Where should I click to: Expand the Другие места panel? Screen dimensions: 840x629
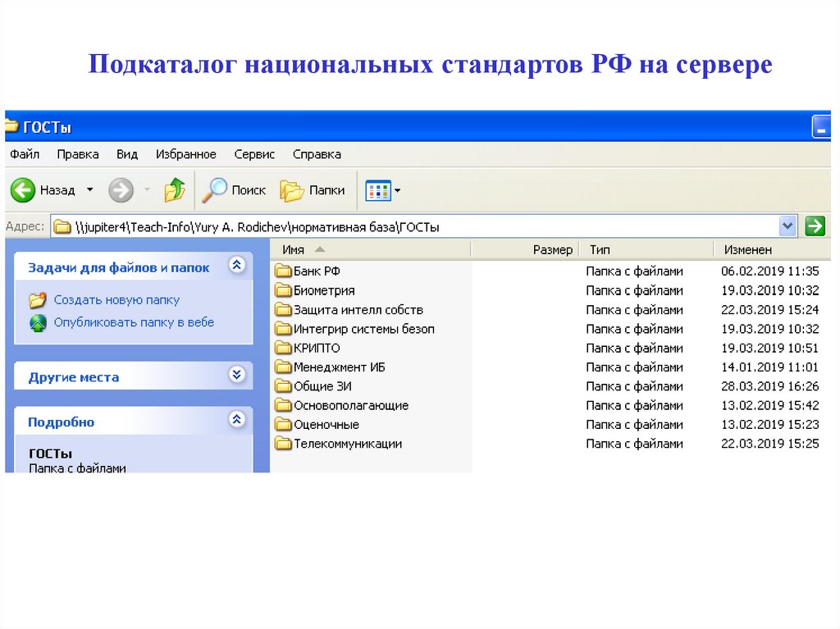tap(237, 374)
